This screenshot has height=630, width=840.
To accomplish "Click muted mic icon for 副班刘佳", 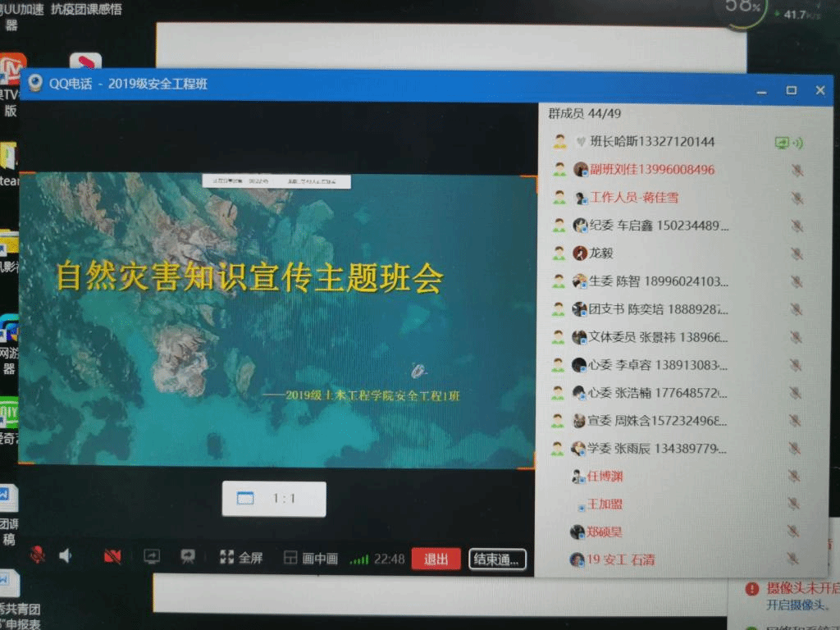I will [796, 170].
